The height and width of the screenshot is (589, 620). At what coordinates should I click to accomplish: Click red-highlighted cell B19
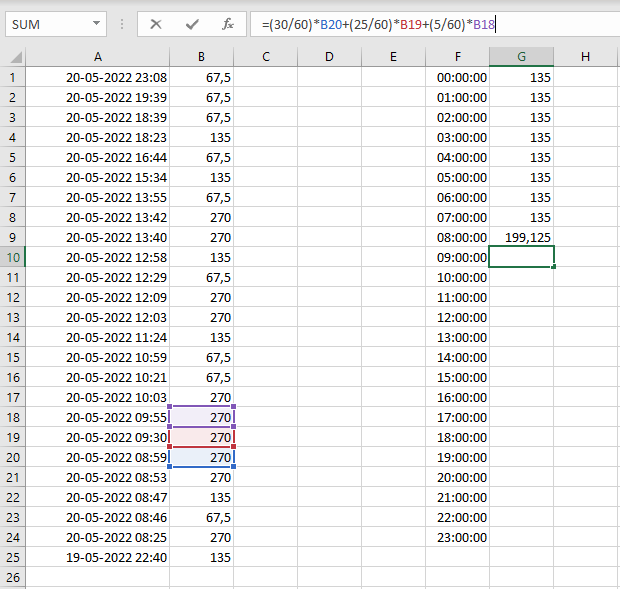pyautogui.click(x=202, y=437)
